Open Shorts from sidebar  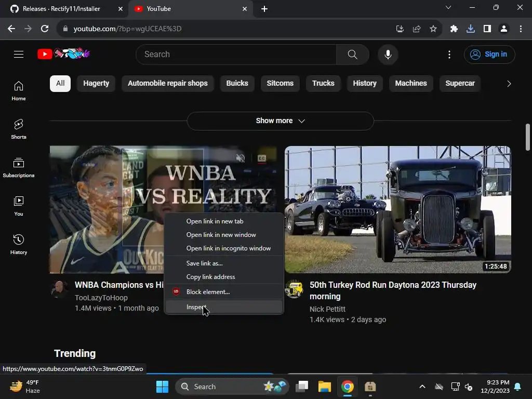click(19, 129)
